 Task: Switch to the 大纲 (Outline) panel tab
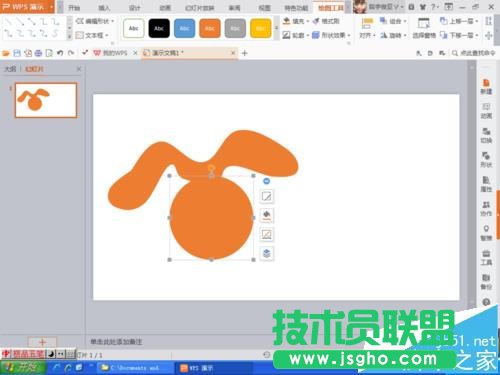click(10, 69)
